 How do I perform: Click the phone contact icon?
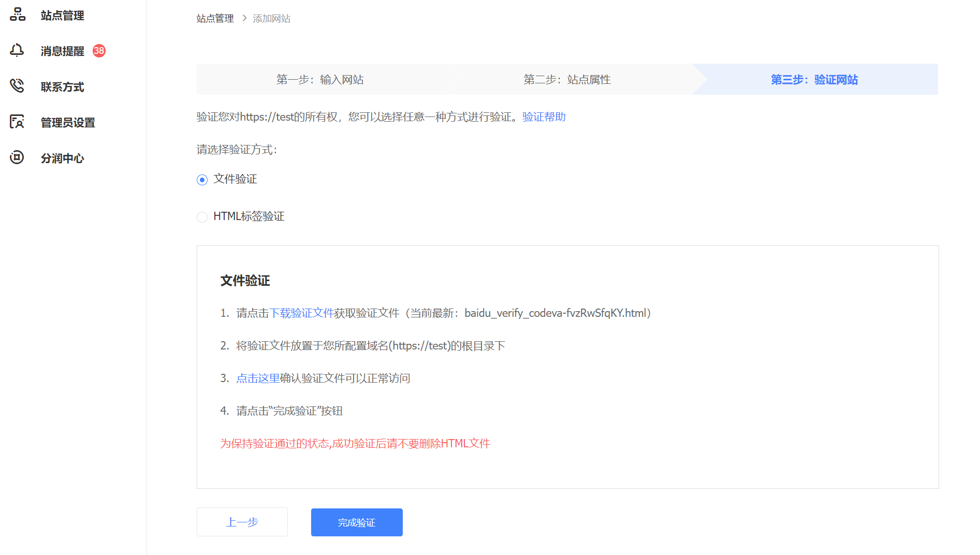(17, 86)
